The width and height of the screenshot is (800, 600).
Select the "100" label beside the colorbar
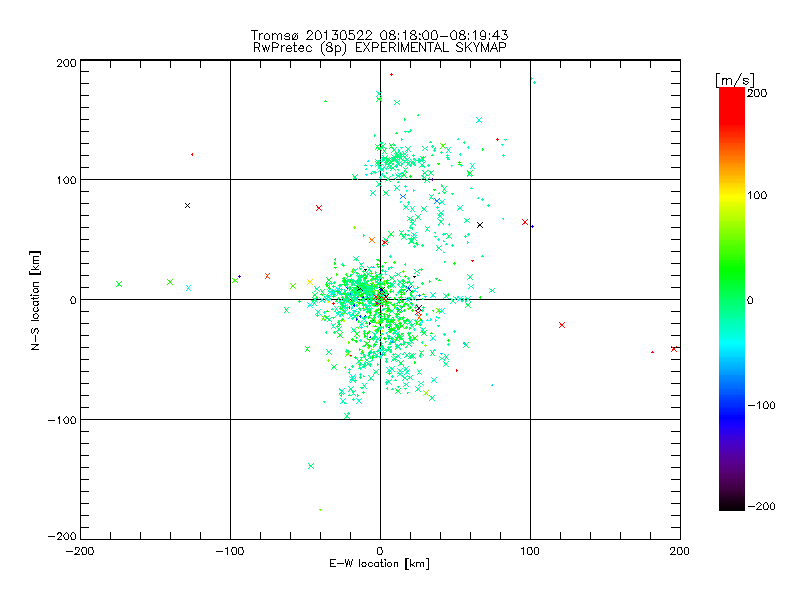coord(757,195)
